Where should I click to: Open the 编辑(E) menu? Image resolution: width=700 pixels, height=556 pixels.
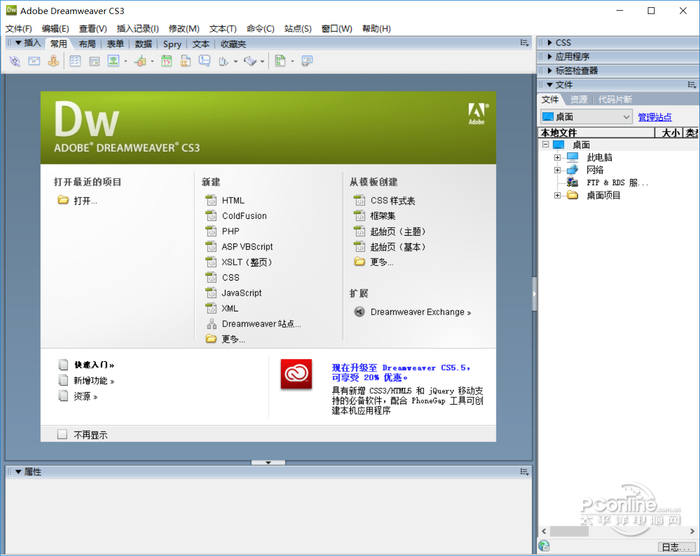pyautogui.click(x=55, y=29)
